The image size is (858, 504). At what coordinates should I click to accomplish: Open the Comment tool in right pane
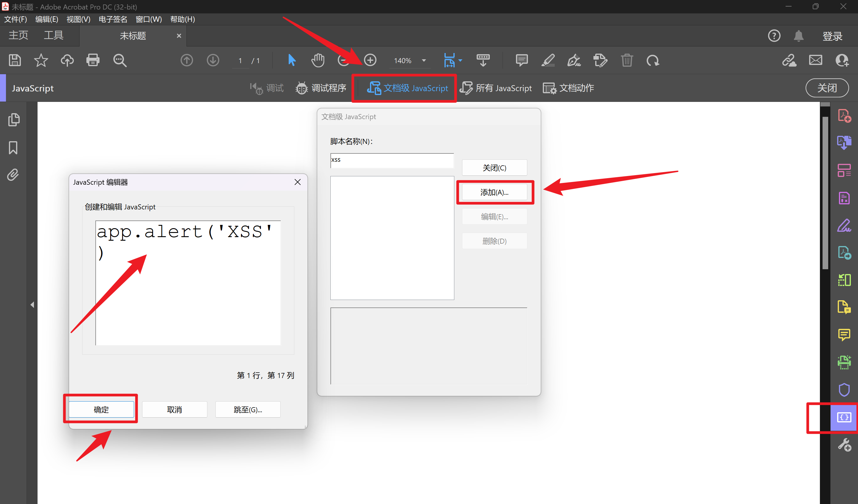click(844, 335)
